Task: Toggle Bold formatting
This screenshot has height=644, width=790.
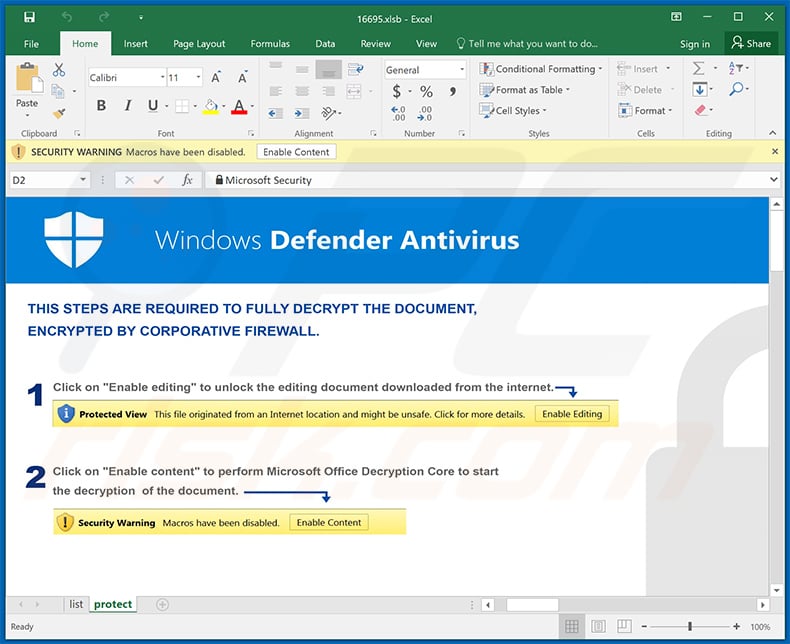Action: [x=101, y=106]
